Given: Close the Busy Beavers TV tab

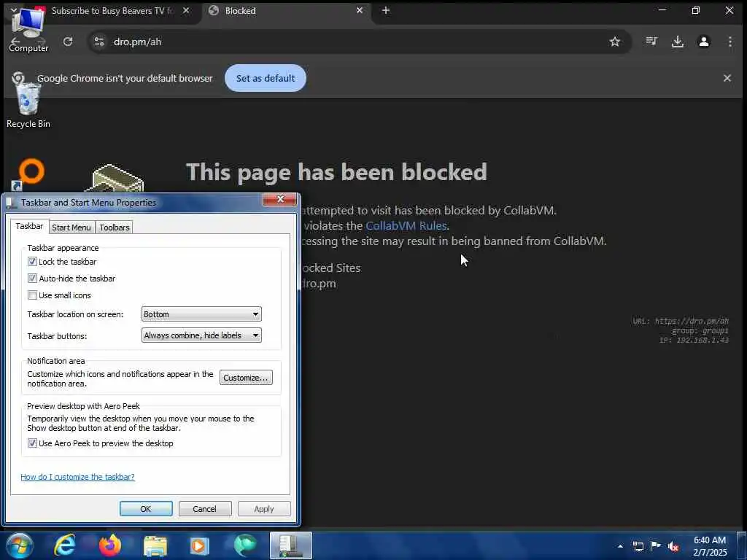Looking at the screenshot, I should point(186,10).
